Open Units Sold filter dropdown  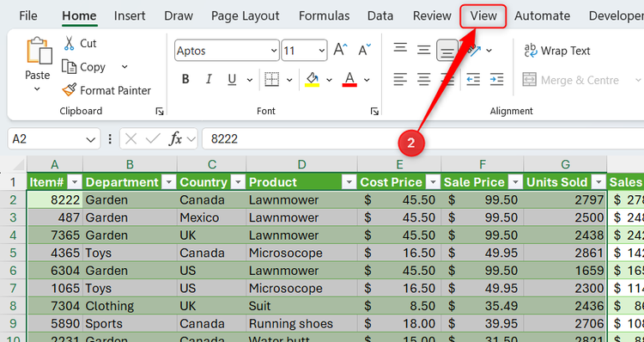point(599,182)
